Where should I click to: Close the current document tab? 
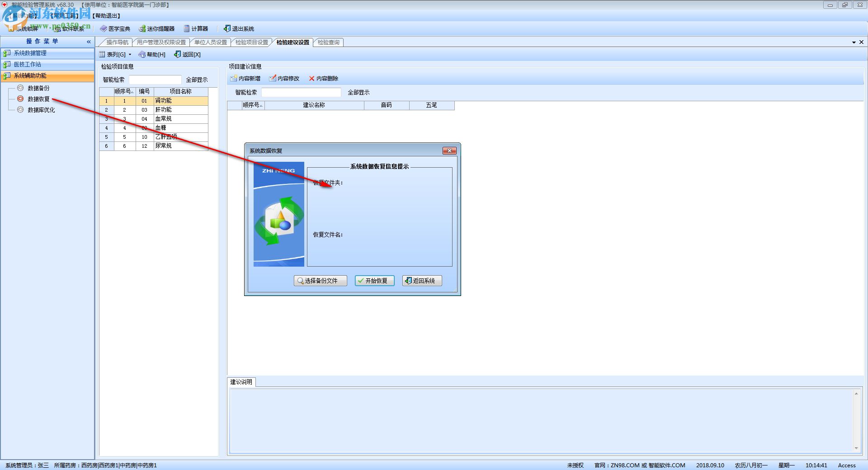[x=861, y=42]
